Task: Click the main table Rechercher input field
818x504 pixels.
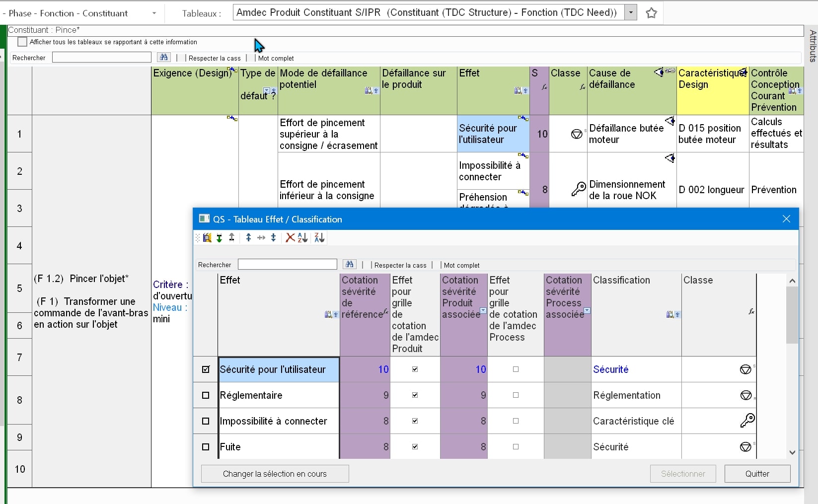Action: click(102, 57)
